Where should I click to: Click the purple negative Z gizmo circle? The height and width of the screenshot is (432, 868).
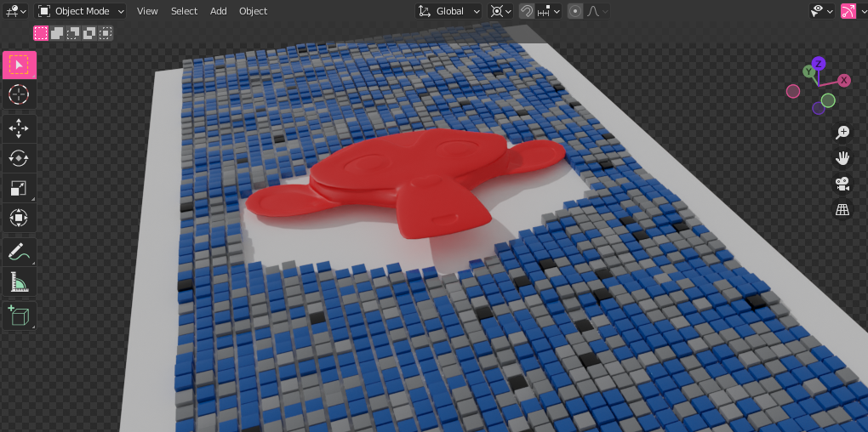click(x=818, y=108)
